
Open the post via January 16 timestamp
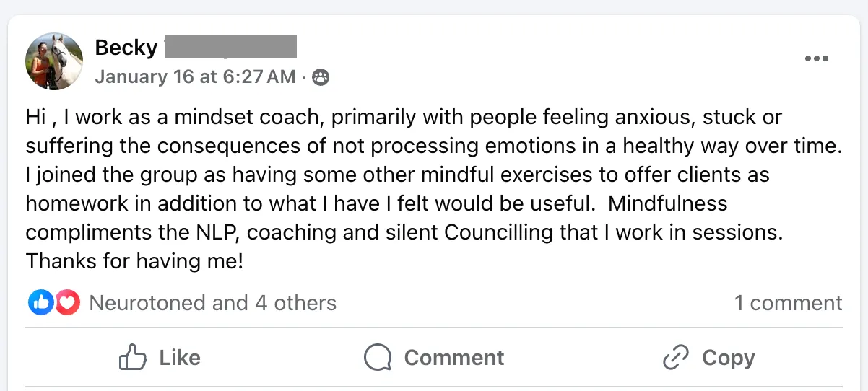click(x=195, y=76)
